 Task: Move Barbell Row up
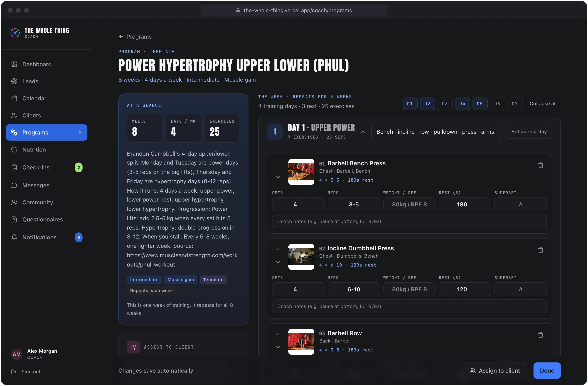278,334
